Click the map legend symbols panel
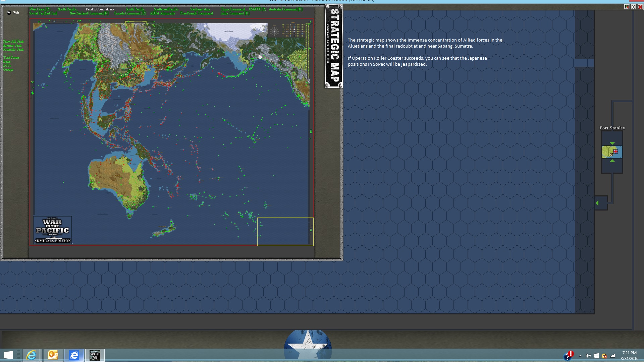Image resolution: width=644 pixels, height=362 pixels. [x=294, y=29]
